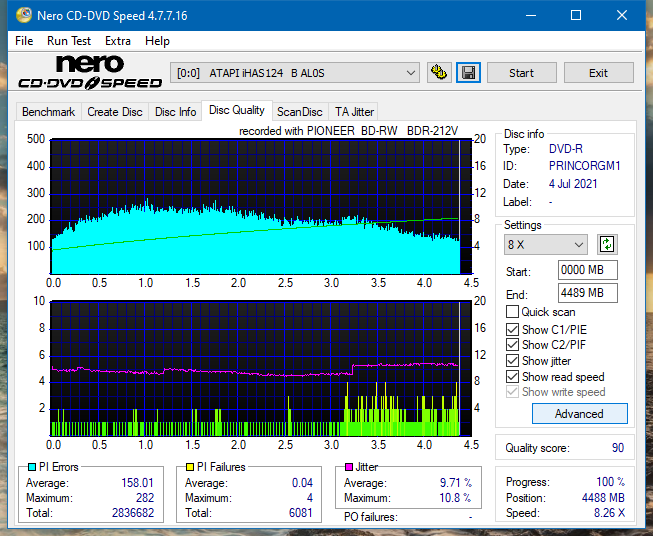The height and width of the screenshot is (536, 653).
Task: Switch to the Disc Info tab
Action: (175, 112)
